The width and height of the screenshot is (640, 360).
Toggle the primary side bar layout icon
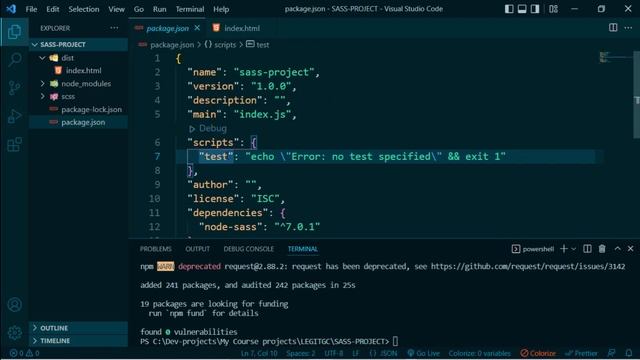(x=509, y=9)
